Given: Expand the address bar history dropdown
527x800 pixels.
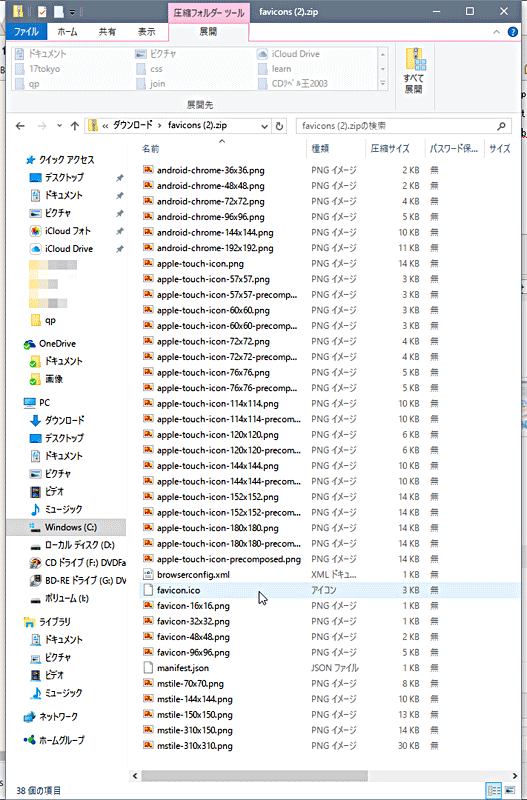Looking at the screenshot, I should click(x=264, y=126).
